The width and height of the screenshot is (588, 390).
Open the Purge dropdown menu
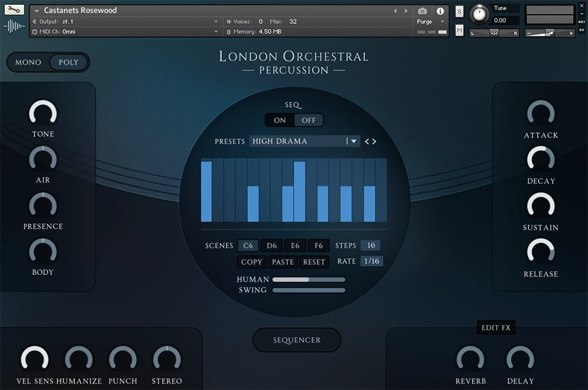pyautogui.click(x=430, y=22)
